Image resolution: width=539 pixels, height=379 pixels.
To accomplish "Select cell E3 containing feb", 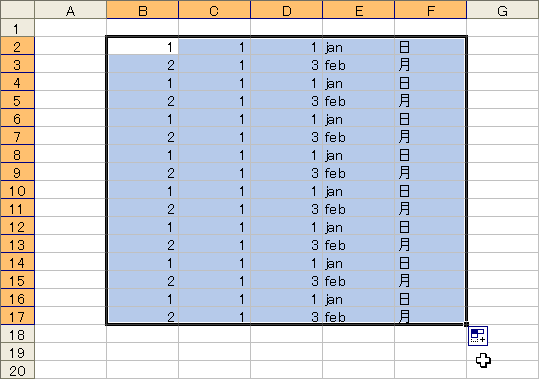I will pyautogui.click(x=359, y=64).
